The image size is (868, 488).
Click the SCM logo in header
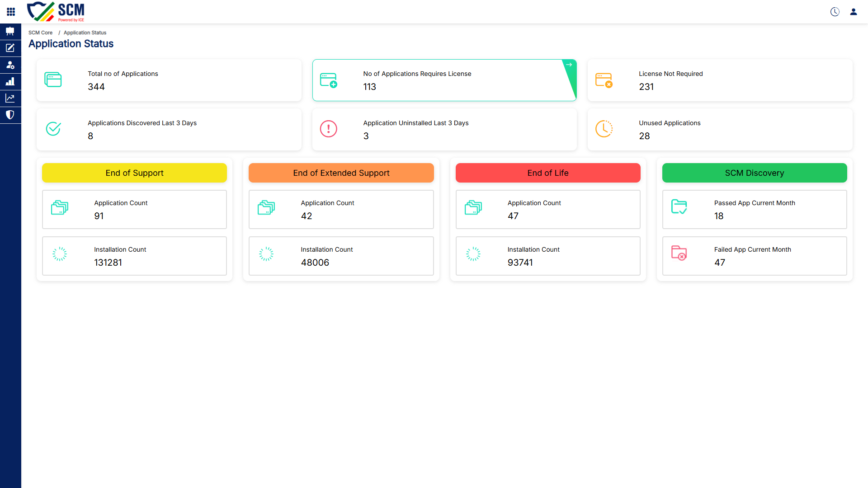click(56, 12)
